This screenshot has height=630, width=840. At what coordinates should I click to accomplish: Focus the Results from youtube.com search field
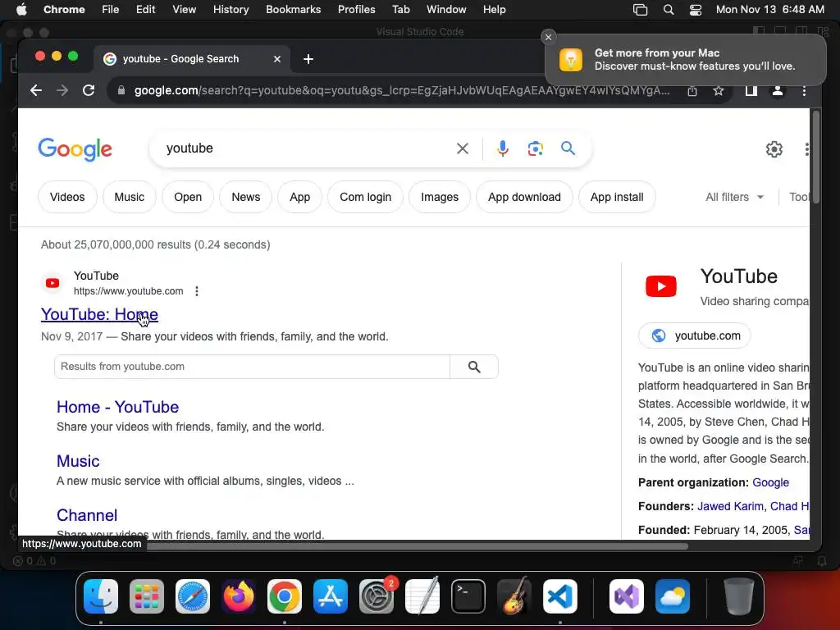(x=253, y=367)
